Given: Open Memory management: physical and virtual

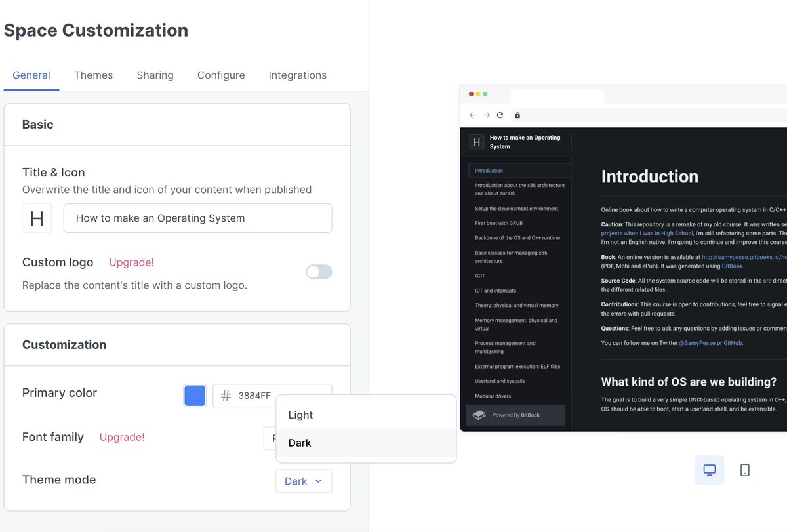Looking at the screenshot, I should point(516,324).
